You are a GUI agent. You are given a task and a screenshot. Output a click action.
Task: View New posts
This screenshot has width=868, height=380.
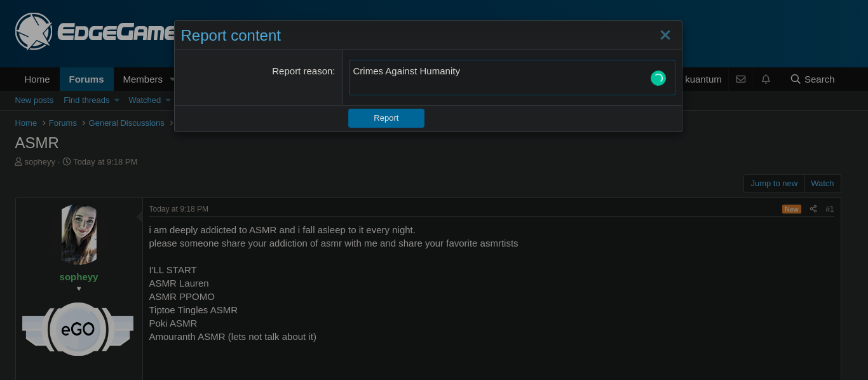34,100
